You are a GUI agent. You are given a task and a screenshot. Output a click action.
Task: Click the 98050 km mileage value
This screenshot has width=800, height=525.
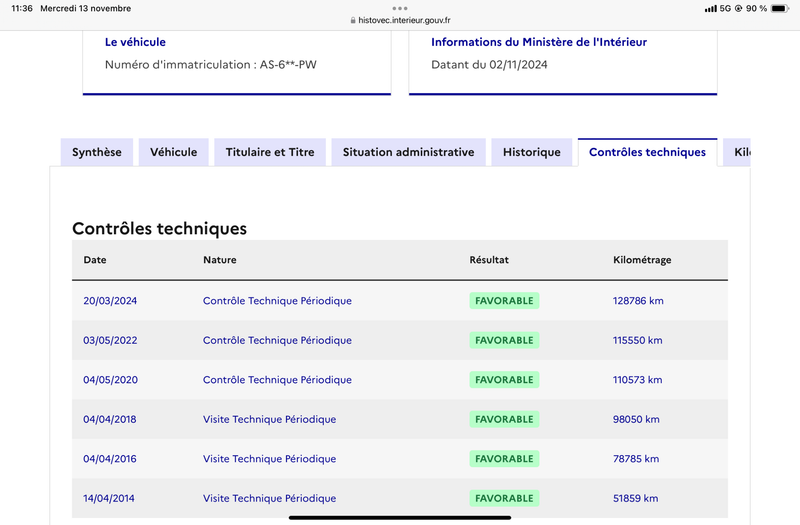pos(636,419)
